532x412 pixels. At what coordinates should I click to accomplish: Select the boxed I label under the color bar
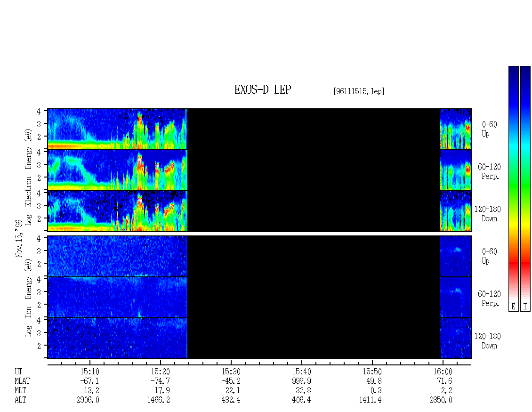(x=525, y=307)
